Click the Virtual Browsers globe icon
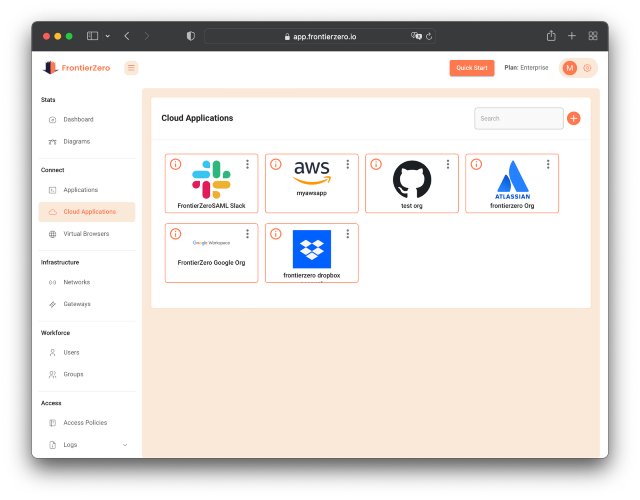Image resolution: width=640 pixels, height=500 pixels. pyautogui.click(x=52, y=234)
